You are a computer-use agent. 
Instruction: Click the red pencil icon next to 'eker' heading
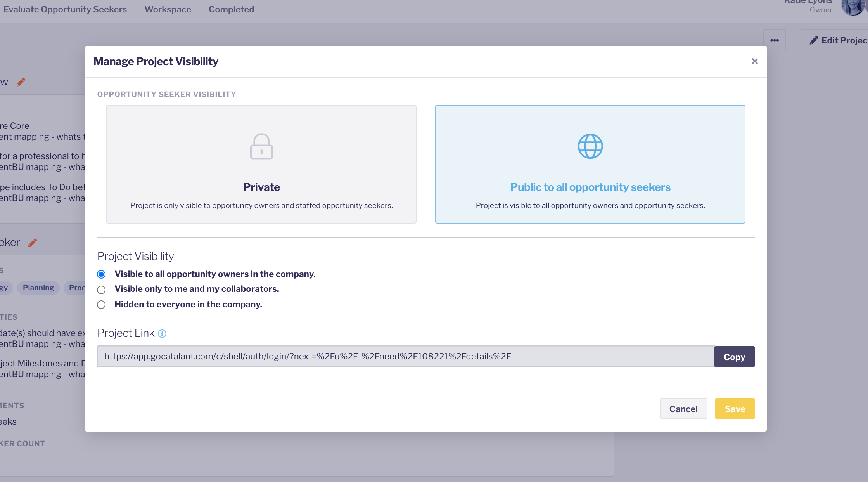coord(33,243)
